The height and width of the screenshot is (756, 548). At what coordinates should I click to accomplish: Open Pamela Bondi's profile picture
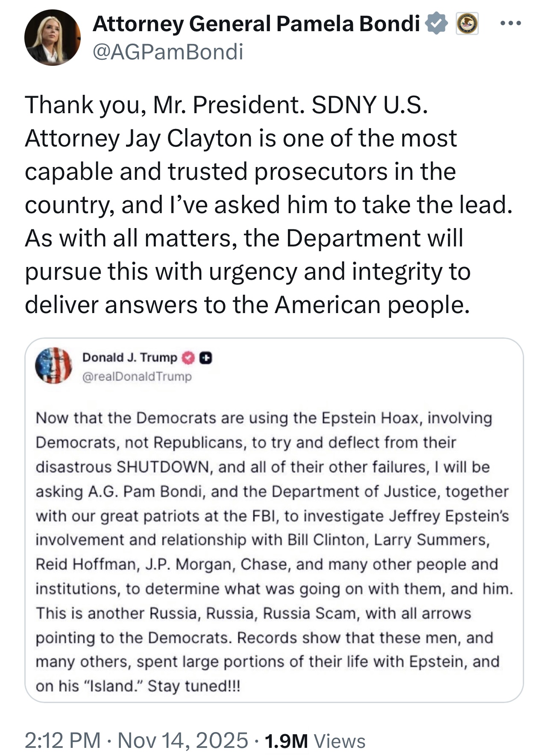coord(53,38)
